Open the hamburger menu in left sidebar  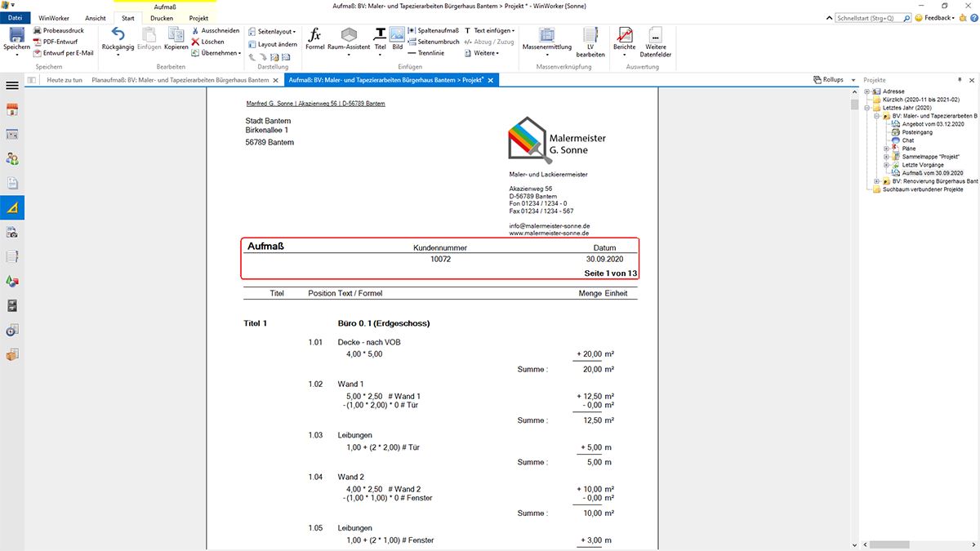pos(12,85)
